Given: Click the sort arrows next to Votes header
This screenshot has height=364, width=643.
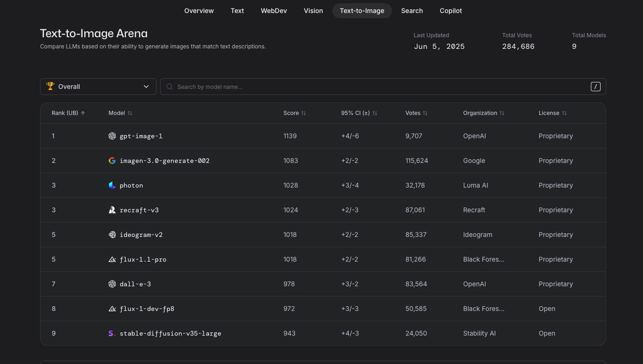Looking at the screenshot, I should point(425,113).
